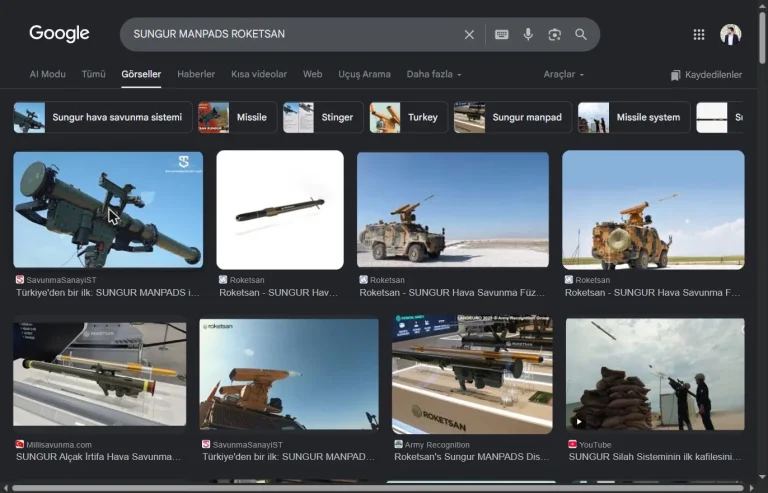This screenshot has height=493, width=768.
Task: Open 'Türkiye'den bir ilk: SUNGUR MANPADS i…' title
Action: click(108, 293)
